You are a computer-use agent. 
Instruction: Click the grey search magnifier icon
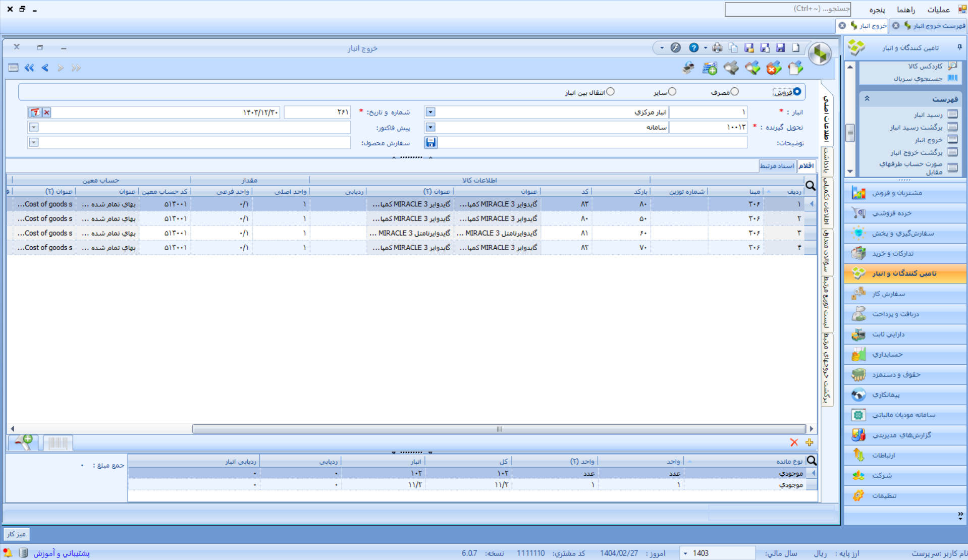tap(731, 68)
